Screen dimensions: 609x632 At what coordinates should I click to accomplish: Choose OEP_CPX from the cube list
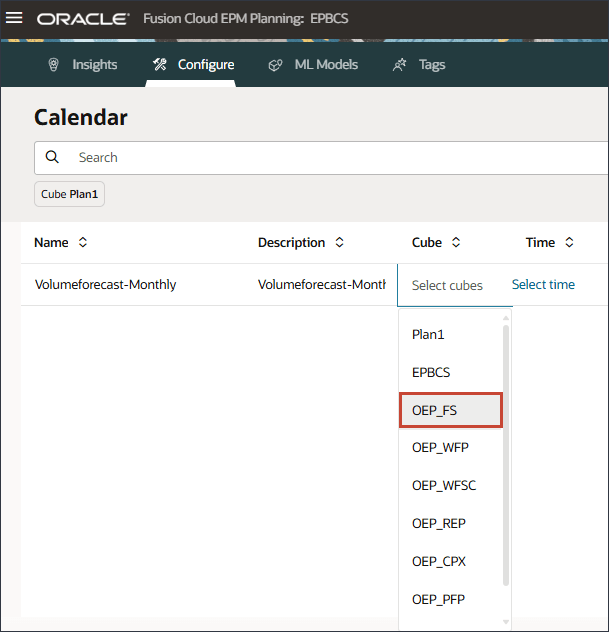coord(451,561)
